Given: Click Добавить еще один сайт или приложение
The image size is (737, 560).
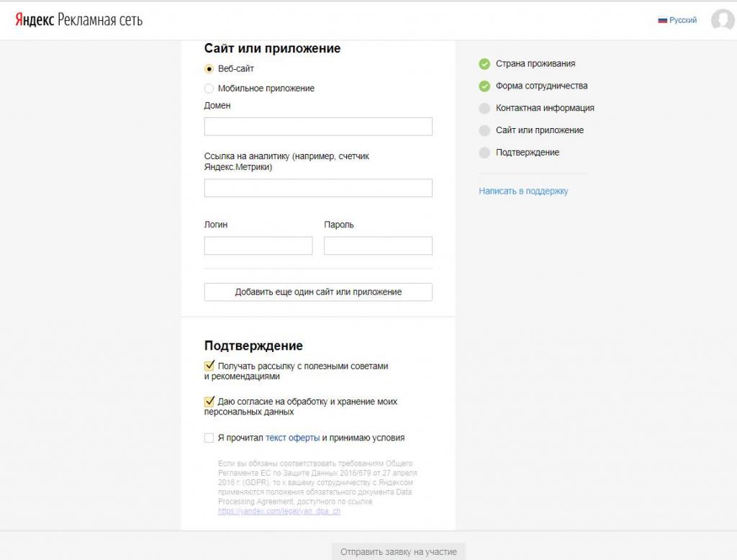Looking at the screenshot, I should (318, 292).
